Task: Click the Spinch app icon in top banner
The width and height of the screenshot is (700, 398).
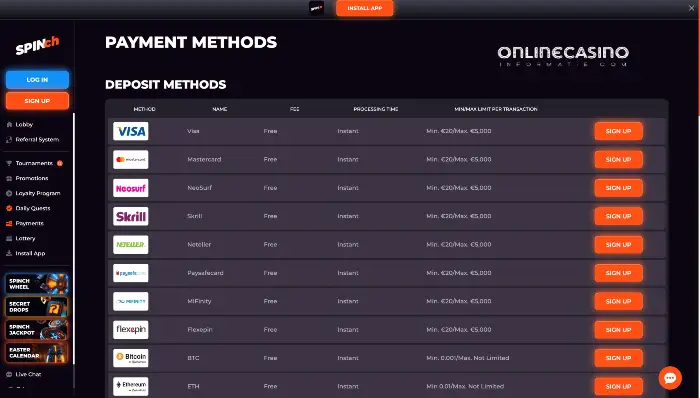Action: point(317,8)
